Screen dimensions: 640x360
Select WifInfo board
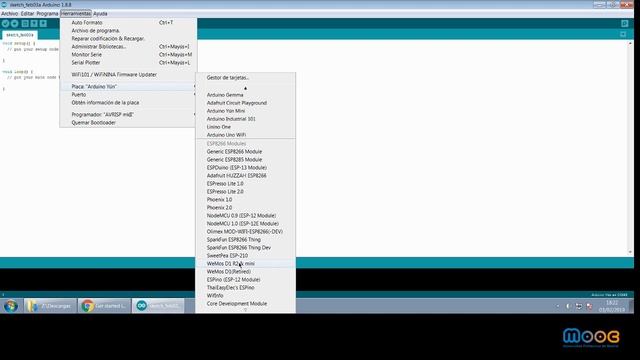click(x=245, y=296)
